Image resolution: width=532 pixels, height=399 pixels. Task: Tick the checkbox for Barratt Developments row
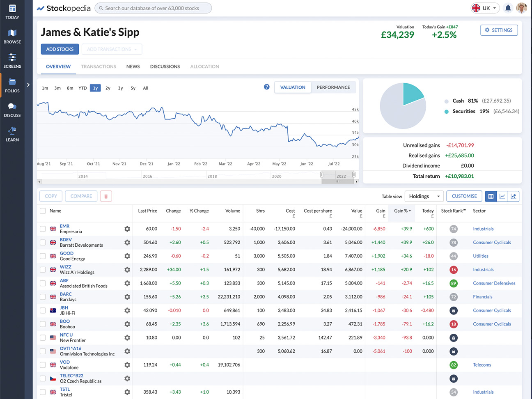pos(43,243)
